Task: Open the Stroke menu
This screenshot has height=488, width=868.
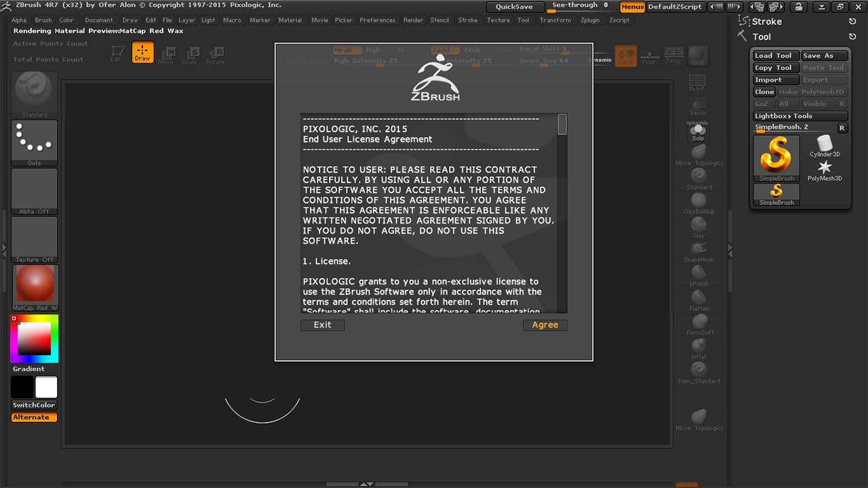Action: click(x=468, y=20)
